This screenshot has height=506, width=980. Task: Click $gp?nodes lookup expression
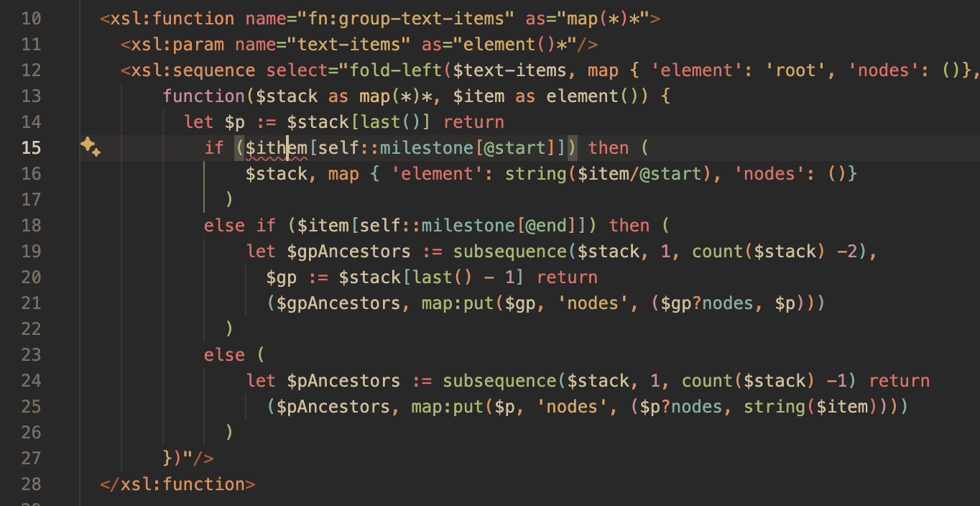click(x=707, y=303)
